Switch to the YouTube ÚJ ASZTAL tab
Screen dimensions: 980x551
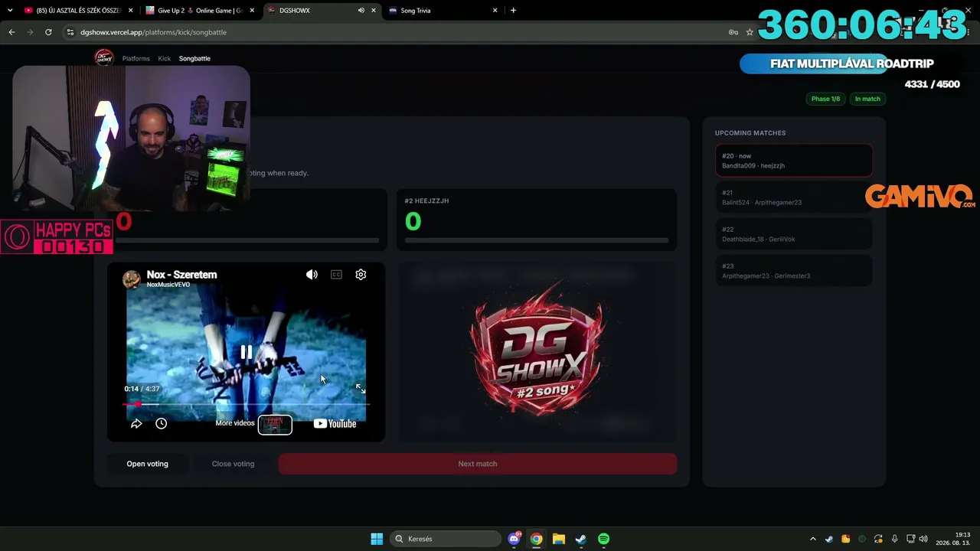pos(78,11)
